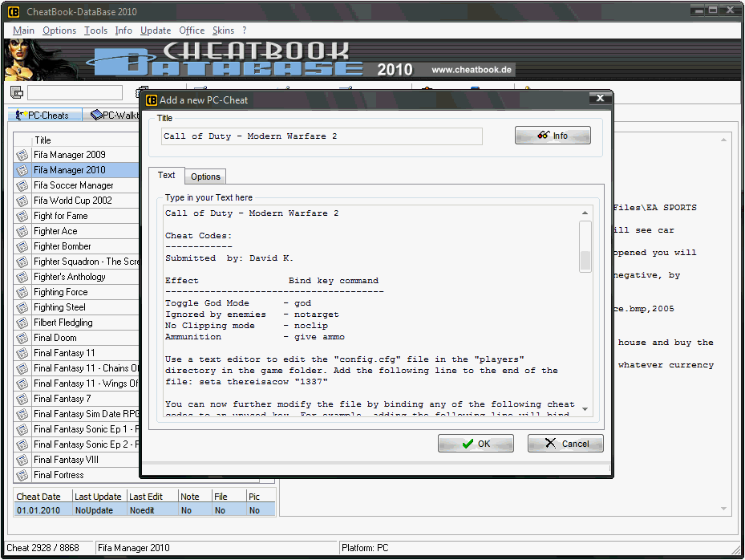Open the PC-Cheats tab
This screenshot has height=560, width=745.
43,116
